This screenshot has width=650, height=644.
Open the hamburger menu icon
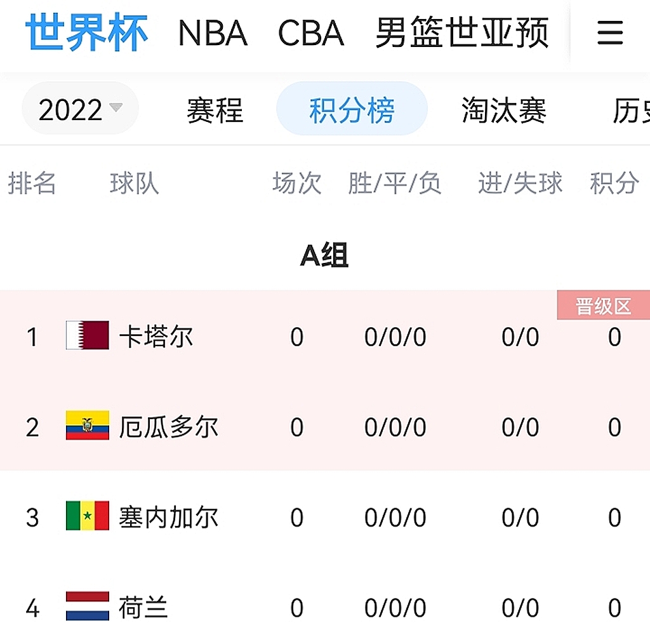pyautogui.click(x=610, y=33)
